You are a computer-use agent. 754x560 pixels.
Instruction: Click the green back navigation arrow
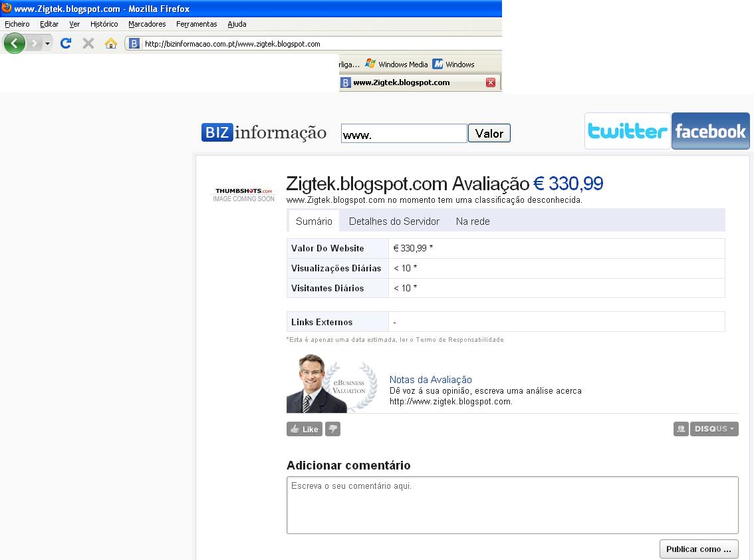click(15, 44)
